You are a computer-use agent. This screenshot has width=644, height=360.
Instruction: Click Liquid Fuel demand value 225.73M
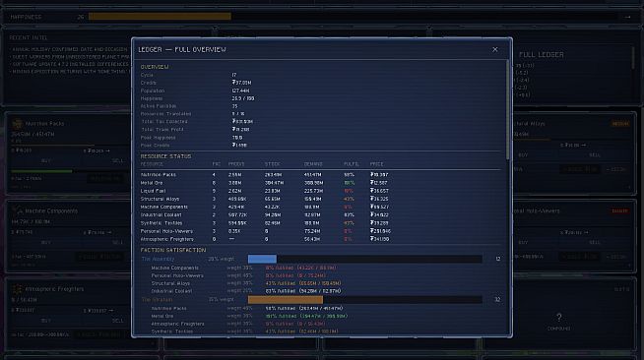[314, 191]
